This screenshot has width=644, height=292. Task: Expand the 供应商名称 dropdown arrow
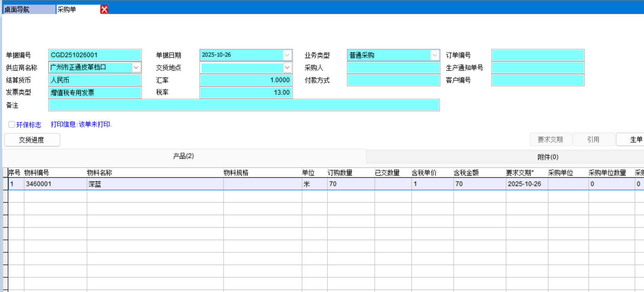(x=136, y=68)
